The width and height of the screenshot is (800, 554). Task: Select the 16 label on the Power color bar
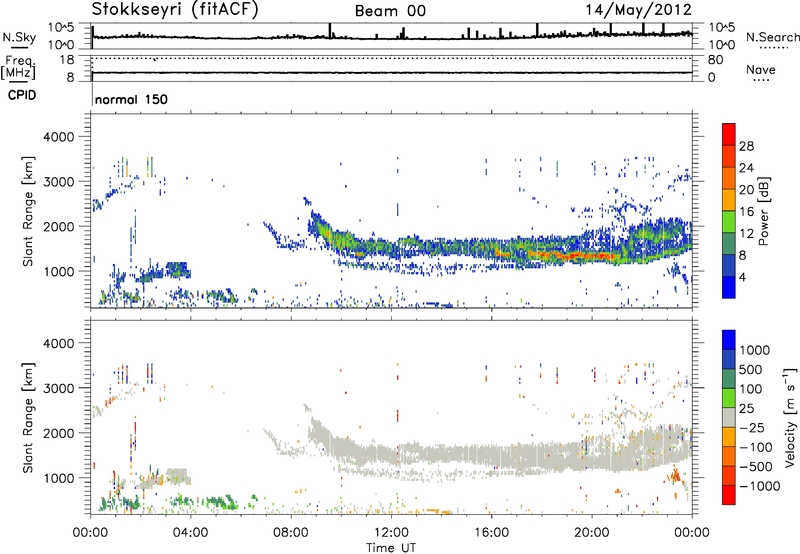tap(746, 212)
